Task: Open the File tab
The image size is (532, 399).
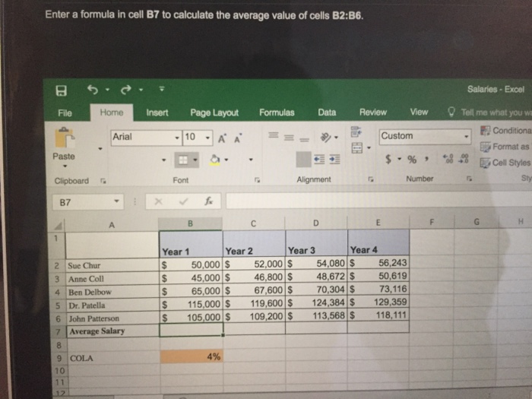Action: (x=65, y=113)
